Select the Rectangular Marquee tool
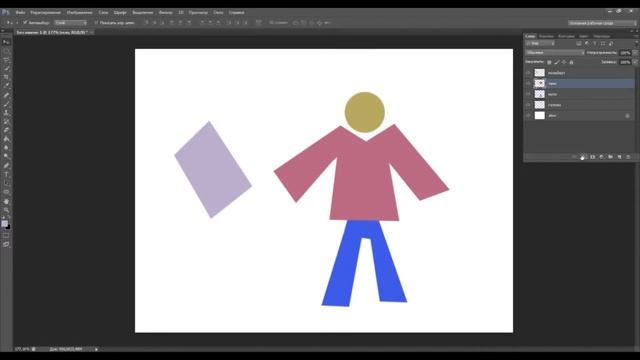This screenshot has width=640, height=360. (x=6, y=51)
